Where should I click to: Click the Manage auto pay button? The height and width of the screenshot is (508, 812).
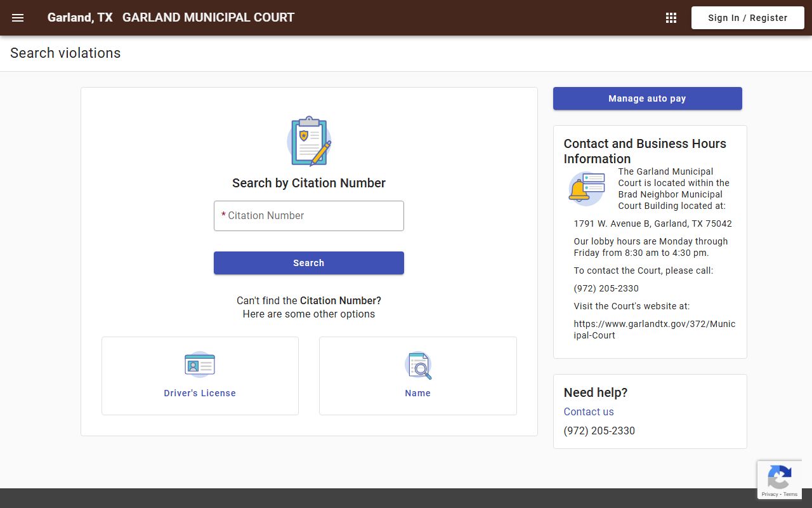647,98
